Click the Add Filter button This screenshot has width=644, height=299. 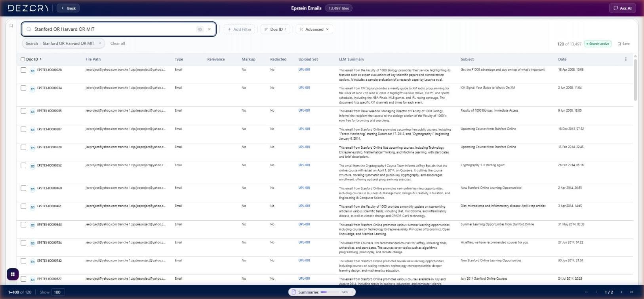[x=239, y=29]
